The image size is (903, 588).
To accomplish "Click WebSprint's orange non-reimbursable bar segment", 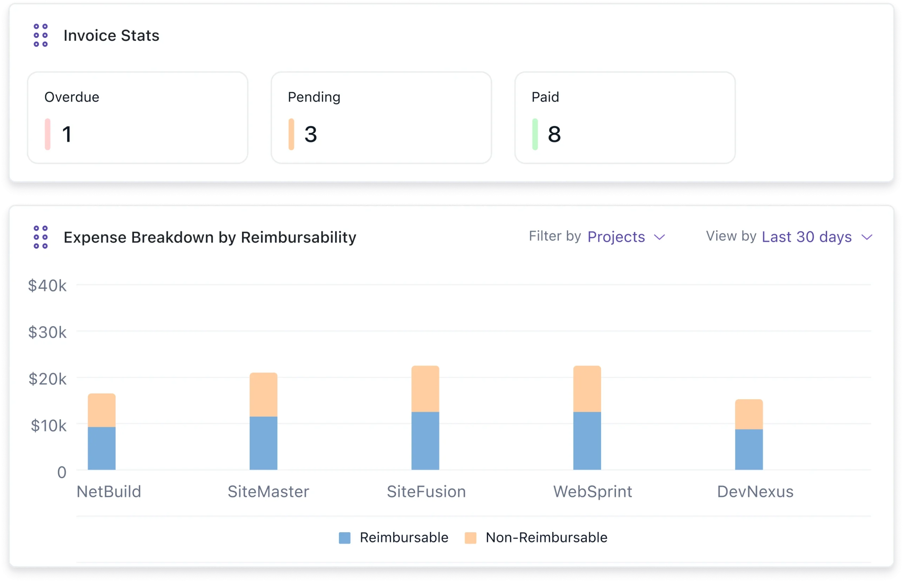I will click(x=587, y=389).
